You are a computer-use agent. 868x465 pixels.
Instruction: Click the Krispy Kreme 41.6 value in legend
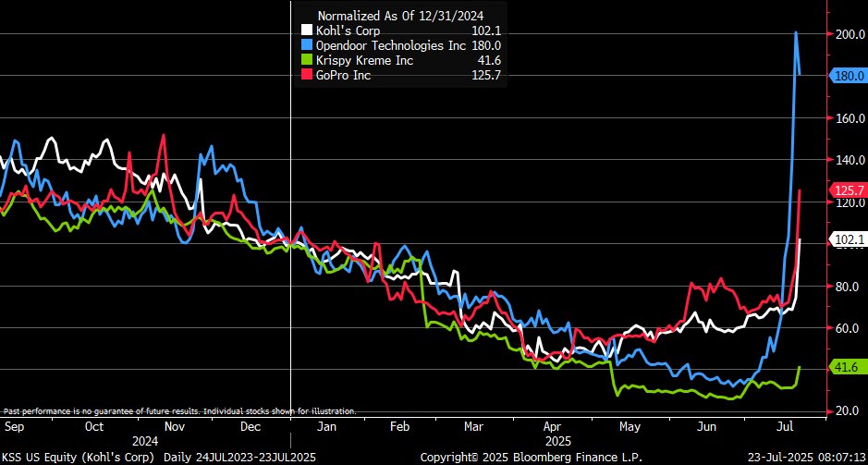point(489,60)
